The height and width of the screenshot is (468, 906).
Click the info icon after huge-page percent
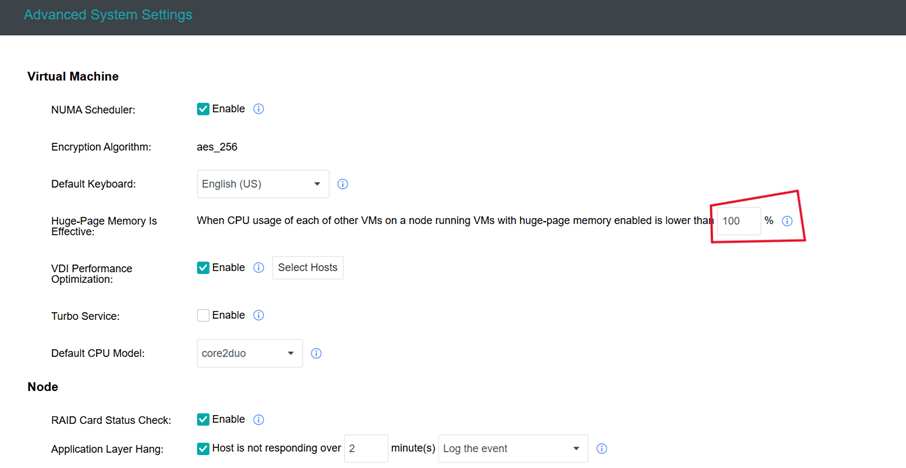tap(787, 221)
